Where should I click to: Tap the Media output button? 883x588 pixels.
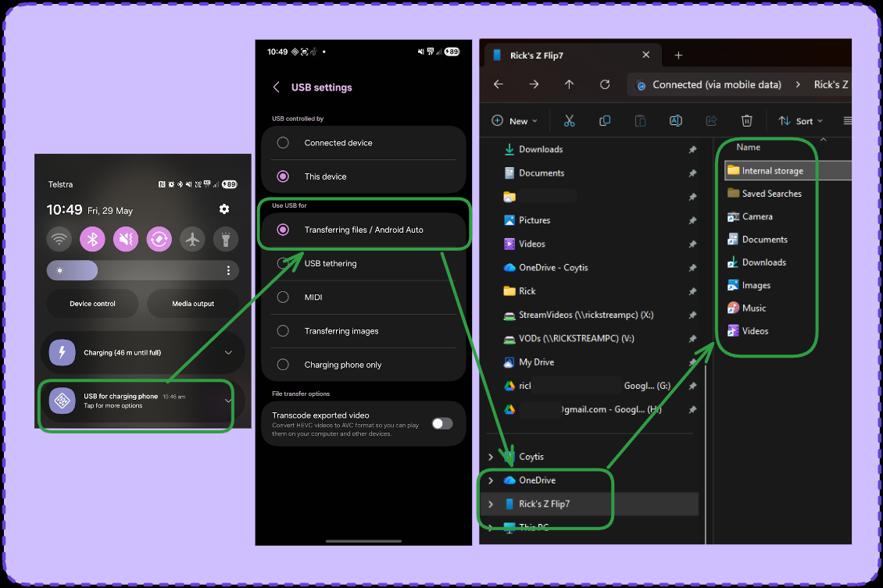193,304
